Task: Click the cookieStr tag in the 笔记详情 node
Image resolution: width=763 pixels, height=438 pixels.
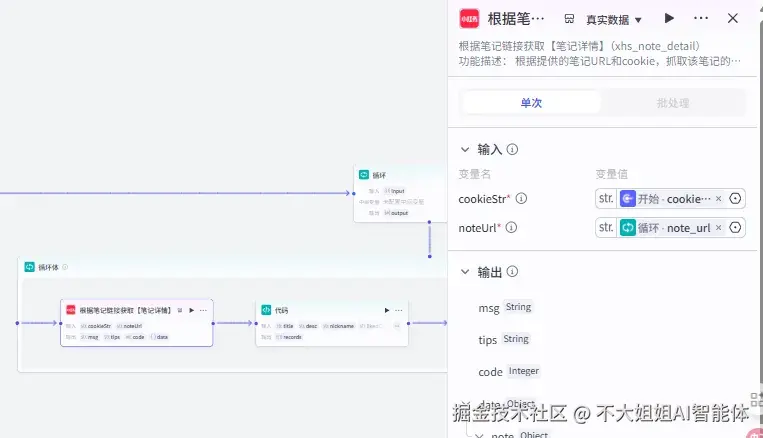Action: coord(96,326)
